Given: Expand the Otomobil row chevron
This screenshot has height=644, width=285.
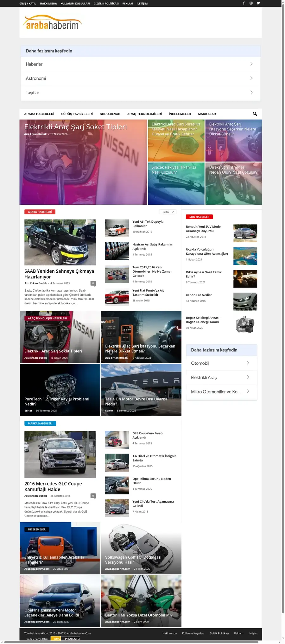Looking at the screenshot, I should [x=248, y=363].
